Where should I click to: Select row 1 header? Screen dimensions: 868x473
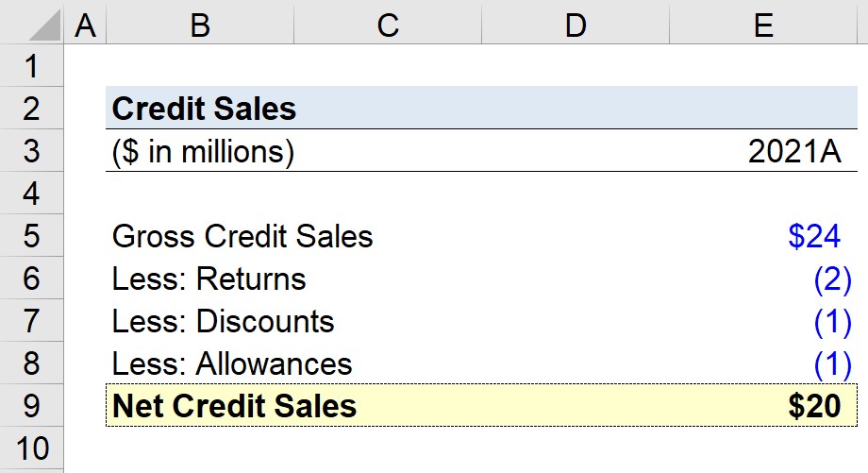(x=31, y=66)
